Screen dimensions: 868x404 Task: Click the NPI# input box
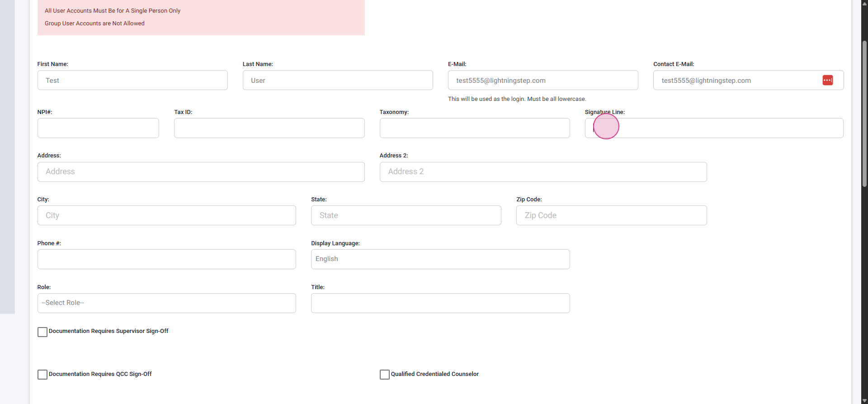click(98, 128)
